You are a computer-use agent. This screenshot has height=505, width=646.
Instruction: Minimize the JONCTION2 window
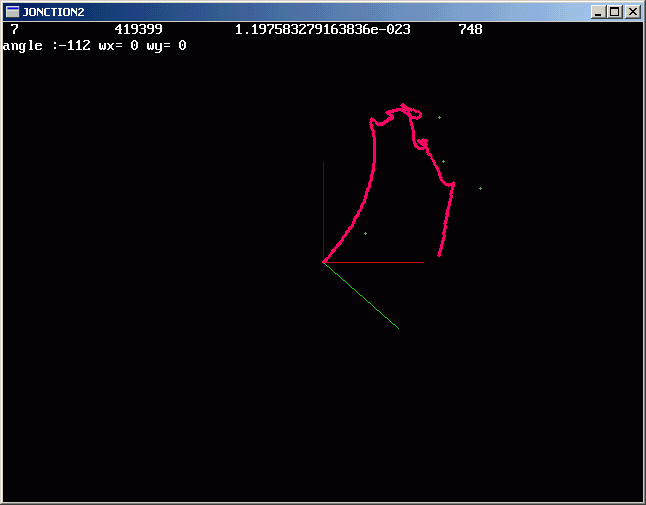tap(598, 12)
